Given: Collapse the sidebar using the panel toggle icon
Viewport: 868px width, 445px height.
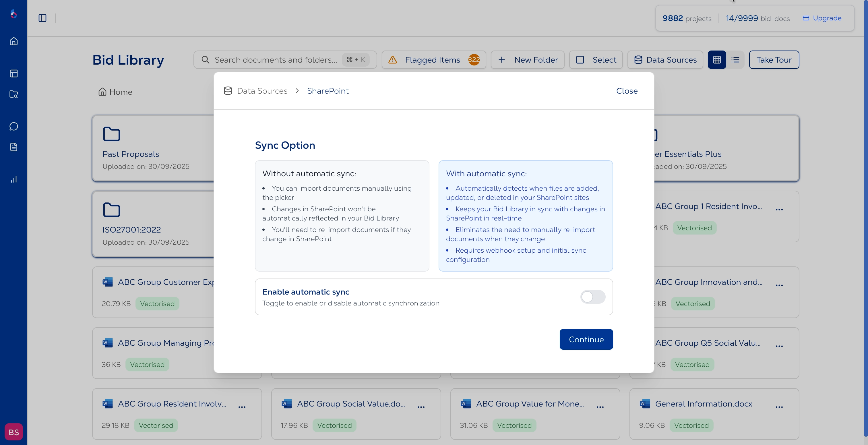Looking at the screenshot, I should (x=42, y=18).
